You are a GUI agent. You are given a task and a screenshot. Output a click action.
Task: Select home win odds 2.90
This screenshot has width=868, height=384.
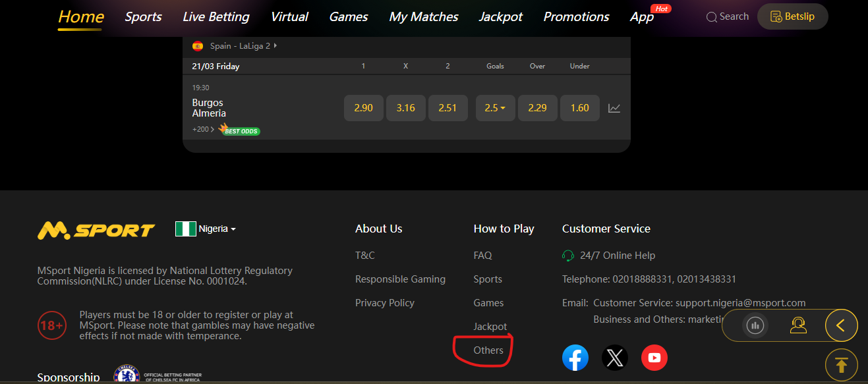(363, 108)
